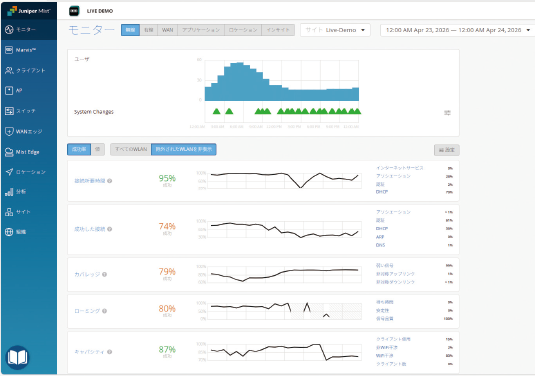Select 除外されたWLANを非表示 toggle option
This screenshot has height=376, width=535.
pyautogui.click(x=184, y=149)
